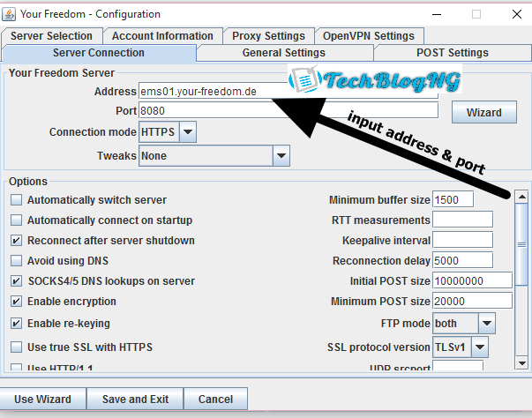This screenshot has width=532, height=418.
Task: Uncheck SOCKS4/5 DNS lookups on server
Action: tap(16, 281)
